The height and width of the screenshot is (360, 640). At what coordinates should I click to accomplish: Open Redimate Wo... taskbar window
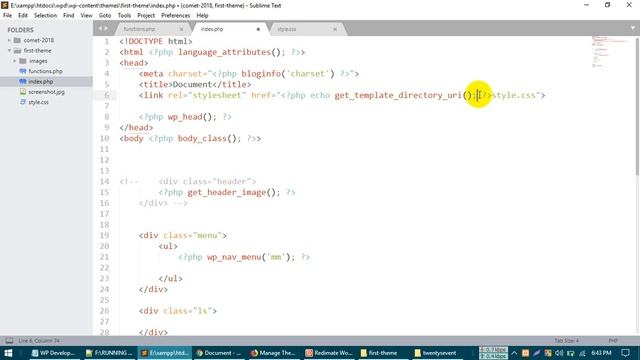[x=329, y=353]
